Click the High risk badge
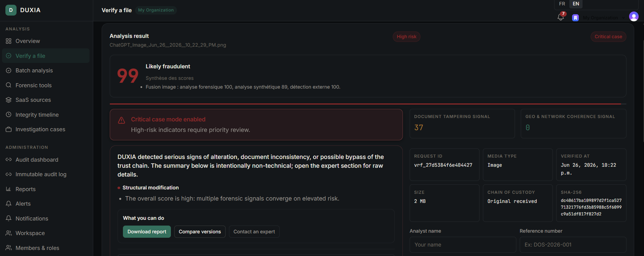This screenshot has height=256, width=644. 407,37
